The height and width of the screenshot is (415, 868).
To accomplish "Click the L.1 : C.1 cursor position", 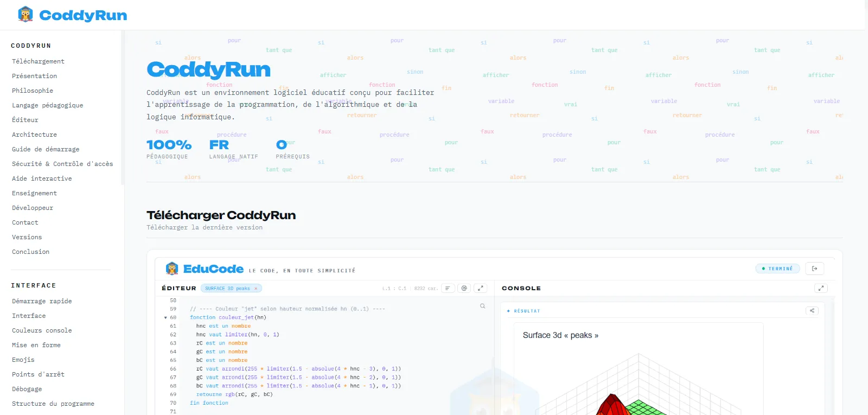I will click(394, 289).
